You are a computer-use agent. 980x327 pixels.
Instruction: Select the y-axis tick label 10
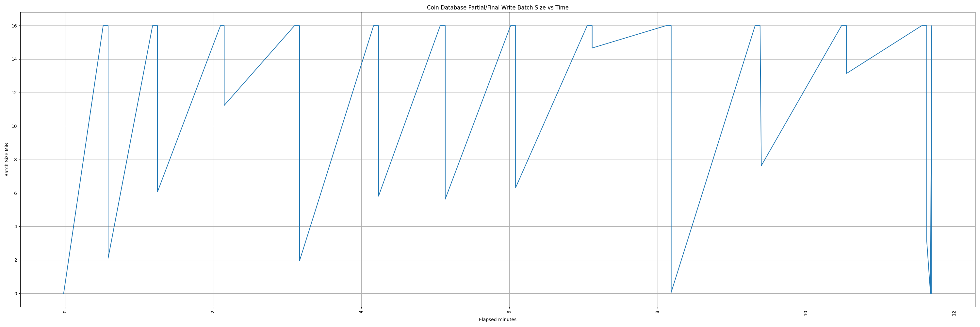point(14,126)
